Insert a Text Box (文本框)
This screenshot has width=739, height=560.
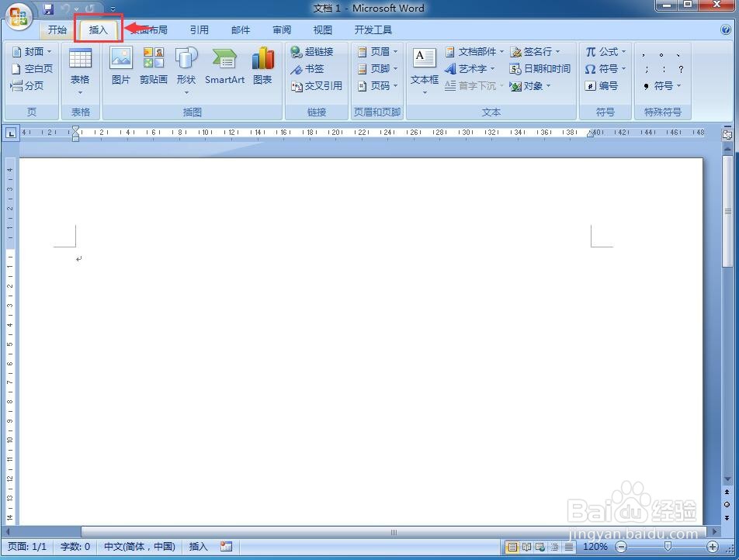point(424,71)
